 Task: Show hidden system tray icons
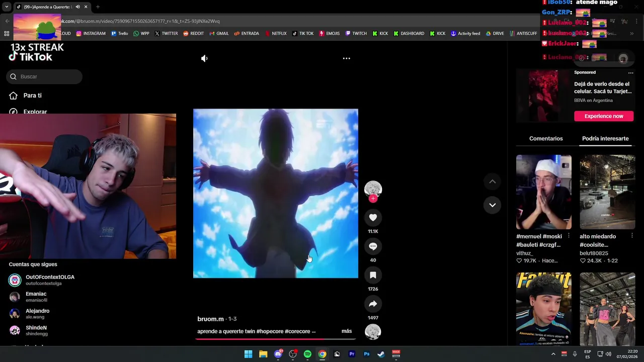pos(553,354)
